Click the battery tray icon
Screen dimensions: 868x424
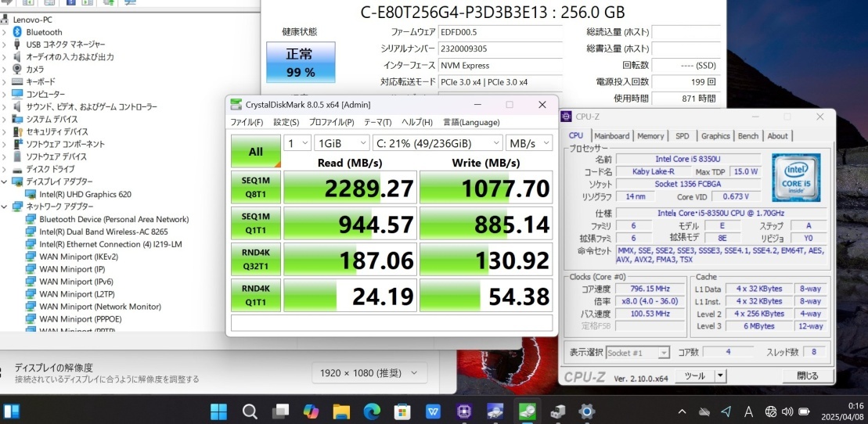click(804, 411)
